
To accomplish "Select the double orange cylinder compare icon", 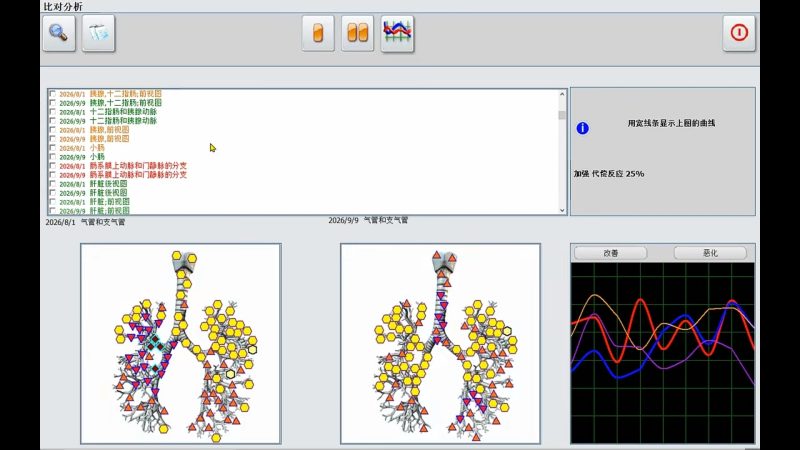I will click(x=358, y=33).
